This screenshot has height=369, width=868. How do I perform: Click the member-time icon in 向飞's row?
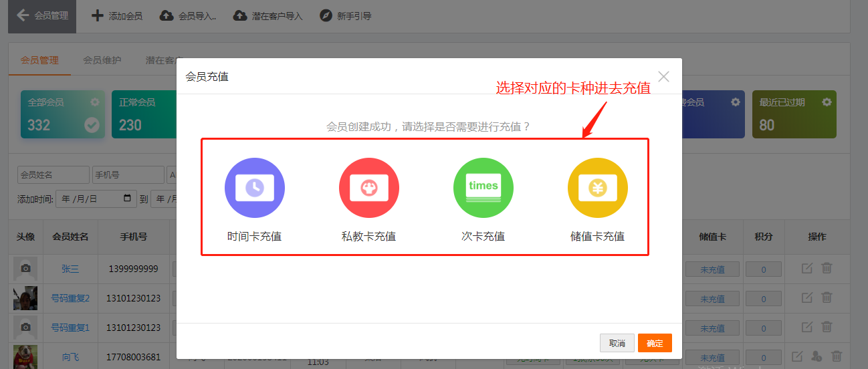[x=817, y=356]
